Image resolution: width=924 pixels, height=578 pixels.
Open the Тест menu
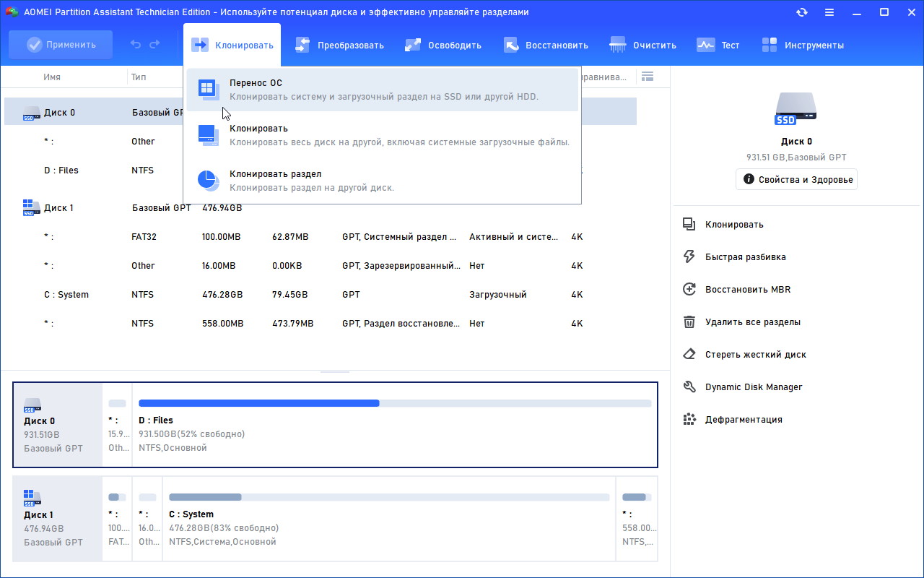pyautogui.click(x=718, y=45)
